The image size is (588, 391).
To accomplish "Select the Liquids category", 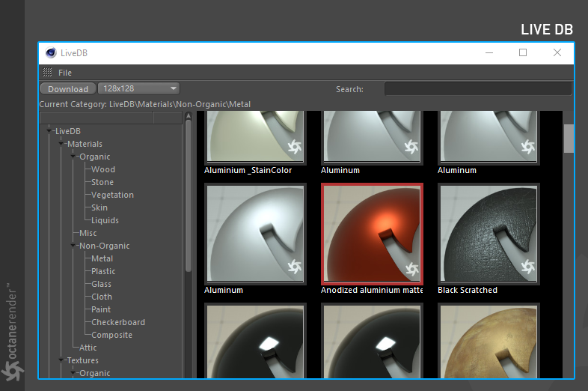I will pos(105,220).
